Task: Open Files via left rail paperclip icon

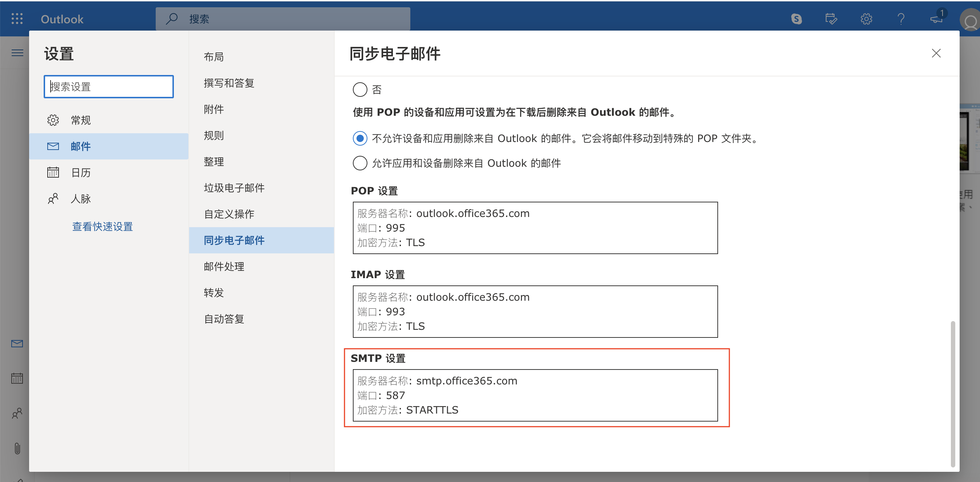Action: coord(17,448)
